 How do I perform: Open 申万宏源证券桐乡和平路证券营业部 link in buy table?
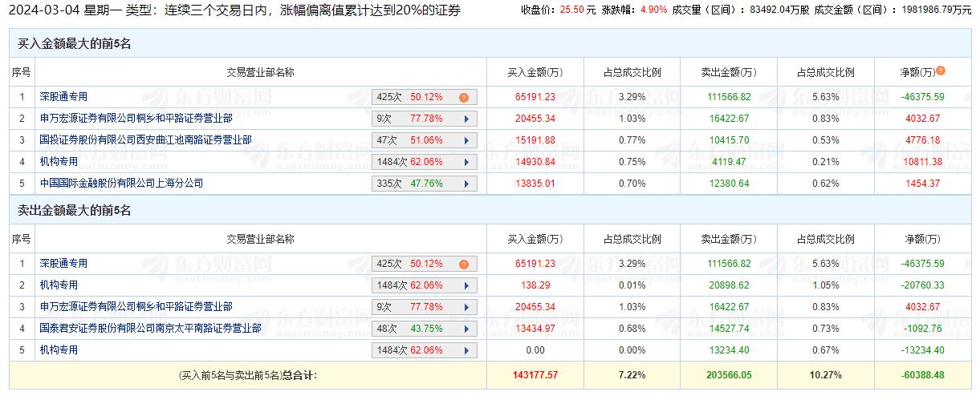coord(136,119)
